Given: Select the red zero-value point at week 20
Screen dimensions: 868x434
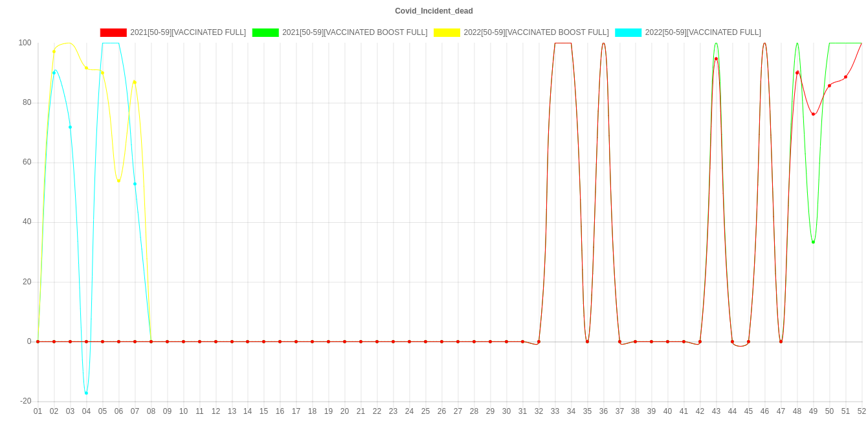Looking at the screenshot, I should tap(344, 341).
